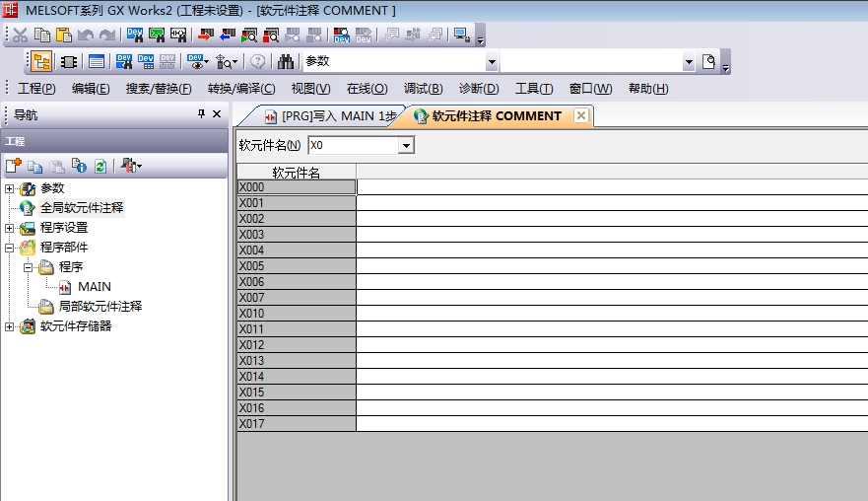Open the 在线(O) menu
Viewport: 868px width, 501px height.
pyautogui.click(x=367, y=89)
